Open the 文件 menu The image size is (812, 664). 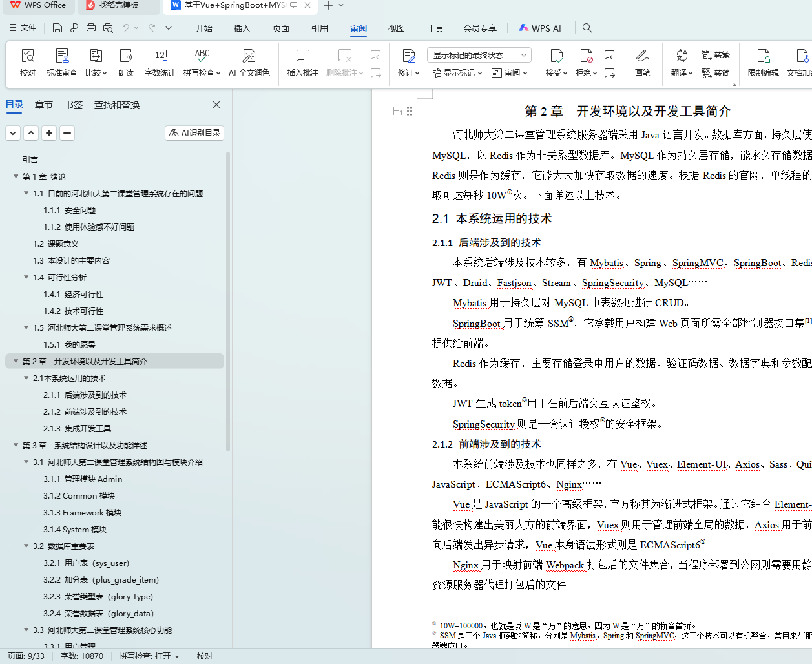pos(23,28)
